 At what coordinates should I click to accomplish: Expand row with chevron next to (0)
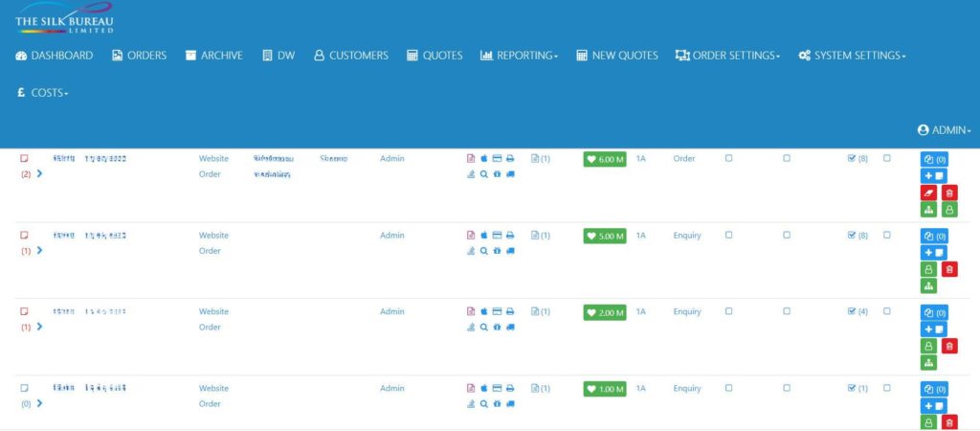click(x=39, y=403)
